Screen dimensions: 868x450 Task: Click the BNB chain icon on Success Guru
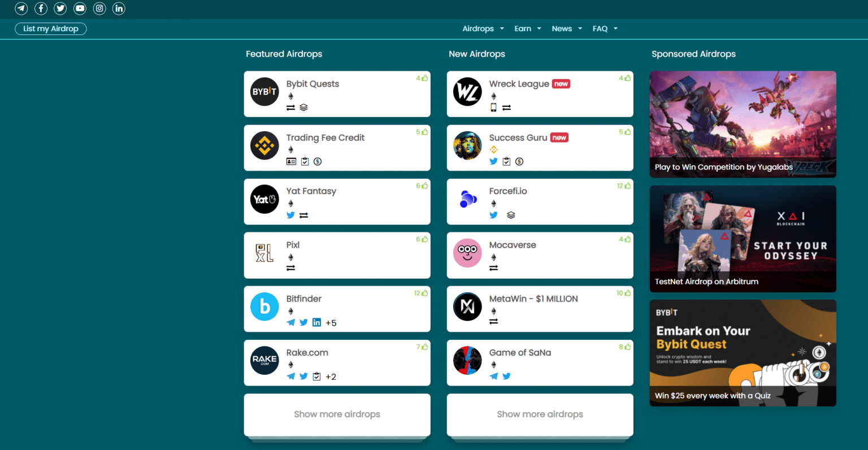tap(493, 149)
